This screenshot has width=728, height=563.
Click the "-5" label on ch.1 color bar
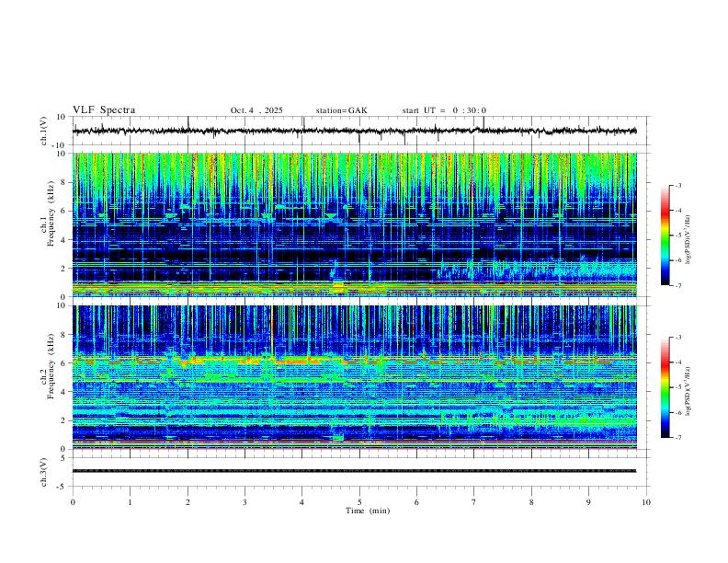pyautogui.click(x=677, y=236)
